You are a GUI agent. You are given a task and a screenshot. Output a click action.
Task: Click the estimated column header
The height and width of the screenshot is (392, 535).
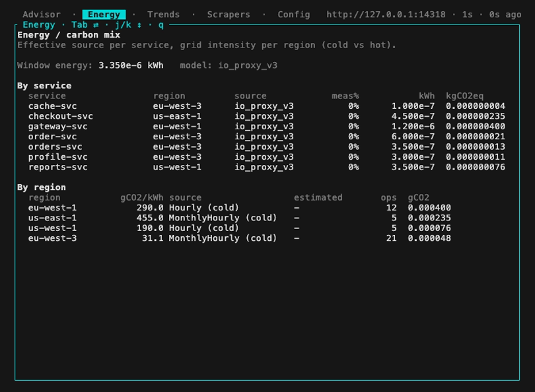(318, 198)
